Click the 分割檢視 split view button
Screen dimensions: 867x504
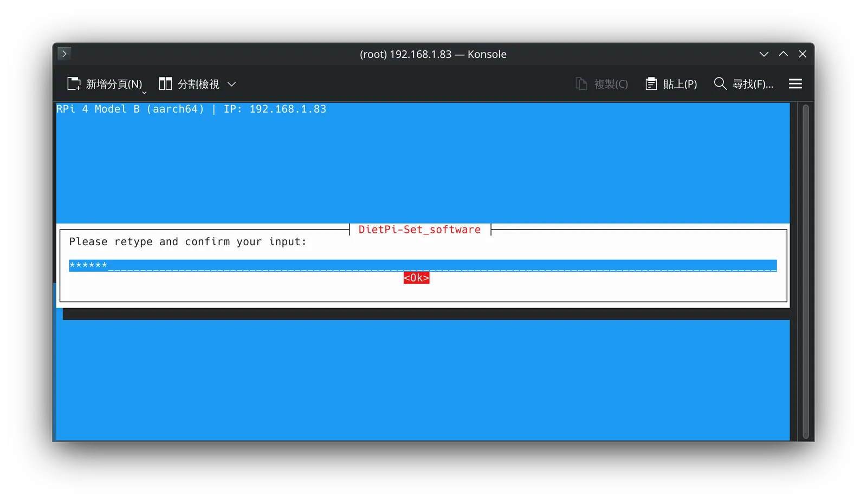click(189, 84)
